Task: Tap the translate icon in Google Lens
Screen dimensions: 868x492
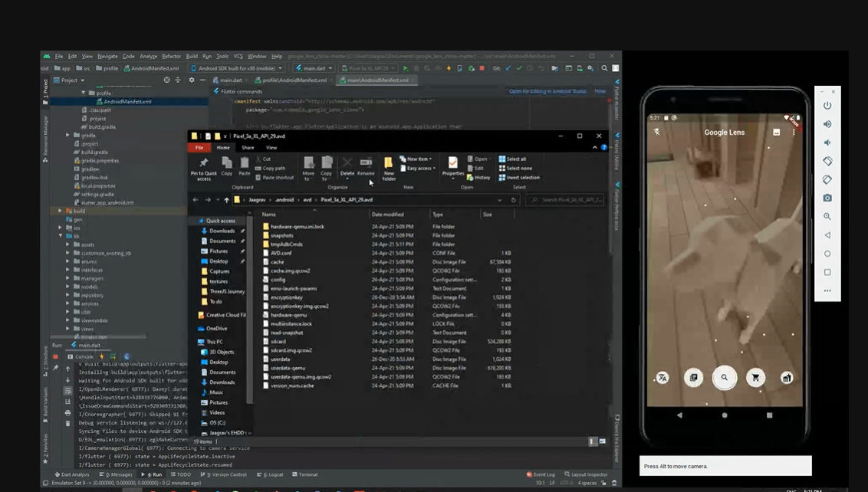Action: pyautogui.click(x=663, y=378)
